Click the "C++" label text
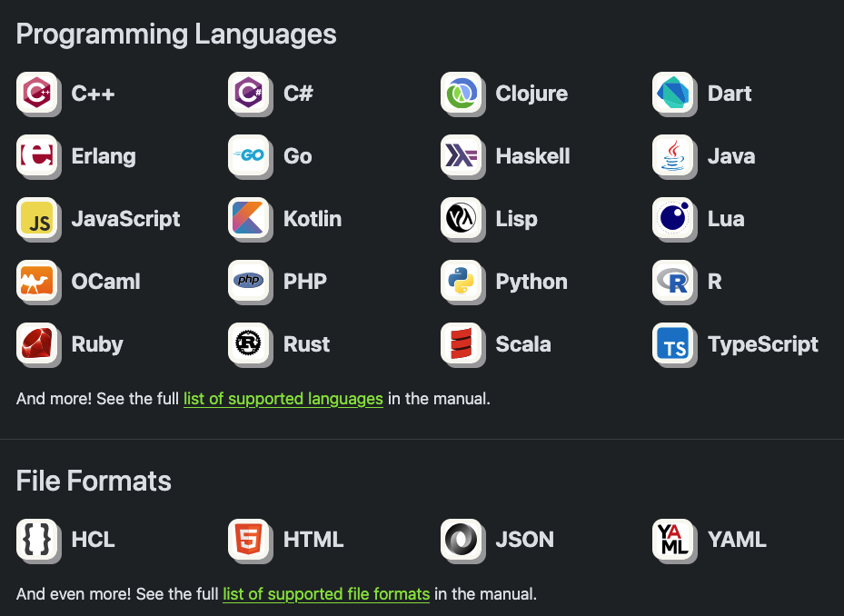Viewport: 844px width, 616px height. pyautogui.click(x=93, y=94)
